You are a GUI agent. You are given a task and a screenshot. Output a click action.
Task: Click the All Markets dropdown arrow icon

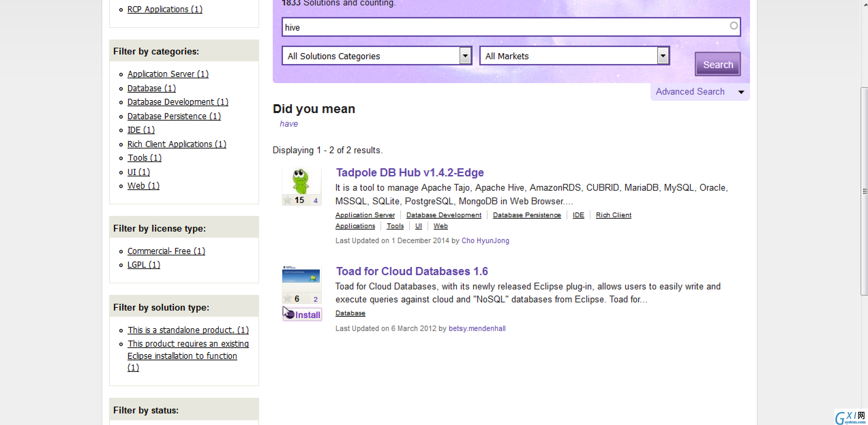point(662,56)
